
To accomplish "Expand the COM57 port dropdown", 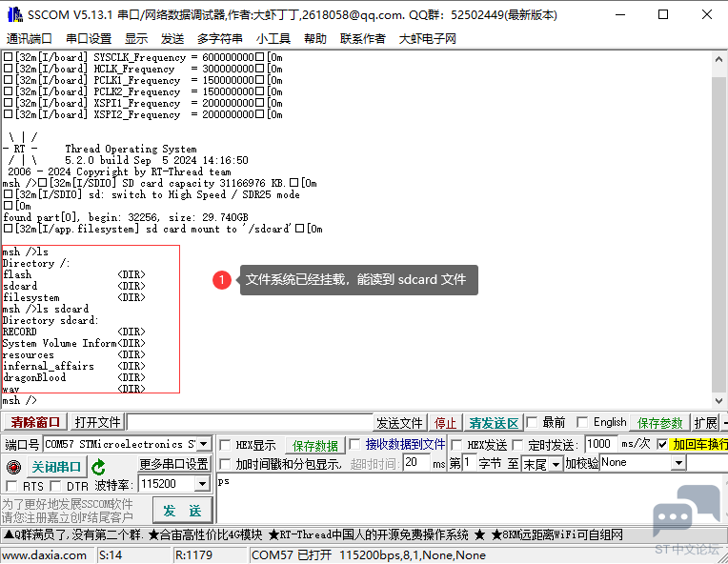I will coord(203,444).
